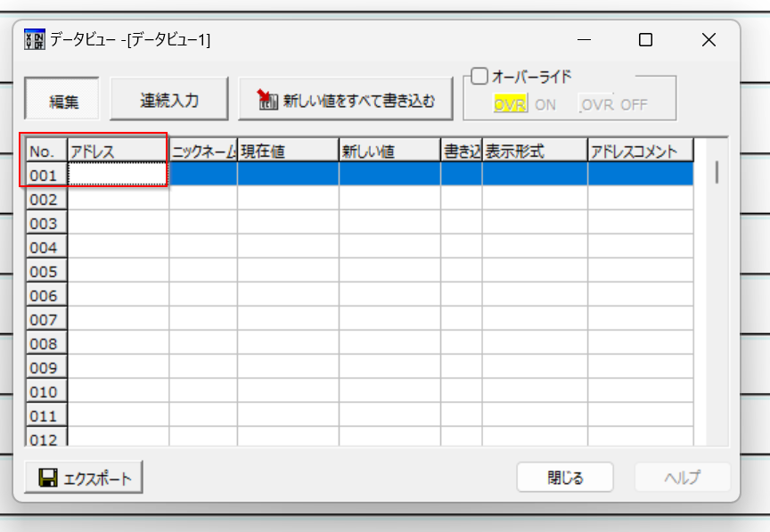Select row header 011
The width and height of the screenshot is (770, 532).
[x=46, y=415]
